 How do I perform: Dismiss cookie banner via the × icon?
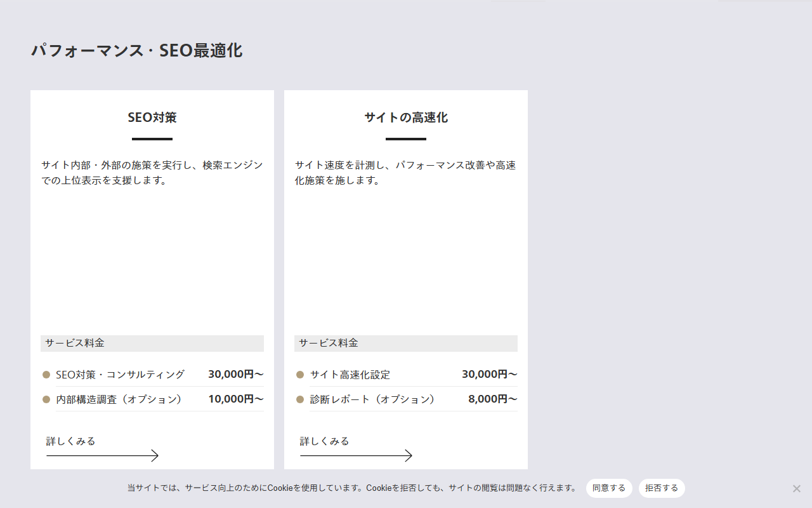click(797, 488)
